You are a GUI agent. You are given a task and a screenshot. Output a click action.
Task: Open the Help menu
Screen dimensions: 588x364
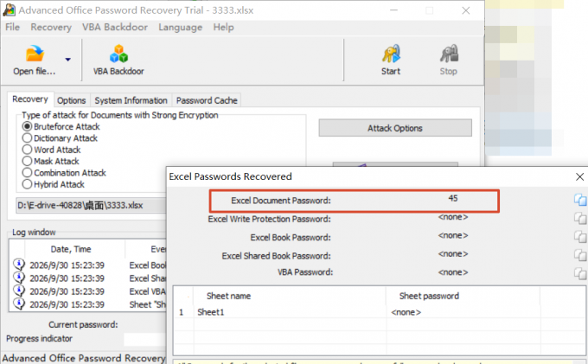[x=223, y=28]
